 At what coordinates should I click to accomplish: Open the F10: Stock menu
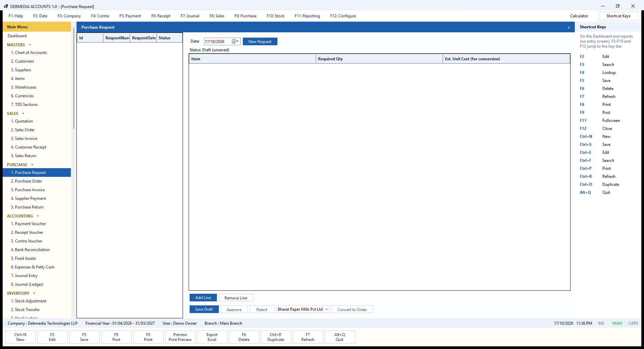[275, 16]
